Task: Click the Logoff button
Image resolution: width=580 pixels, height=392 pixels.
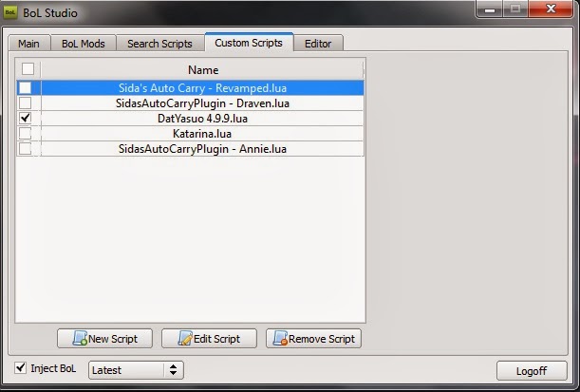Action: tap(532, 370)
